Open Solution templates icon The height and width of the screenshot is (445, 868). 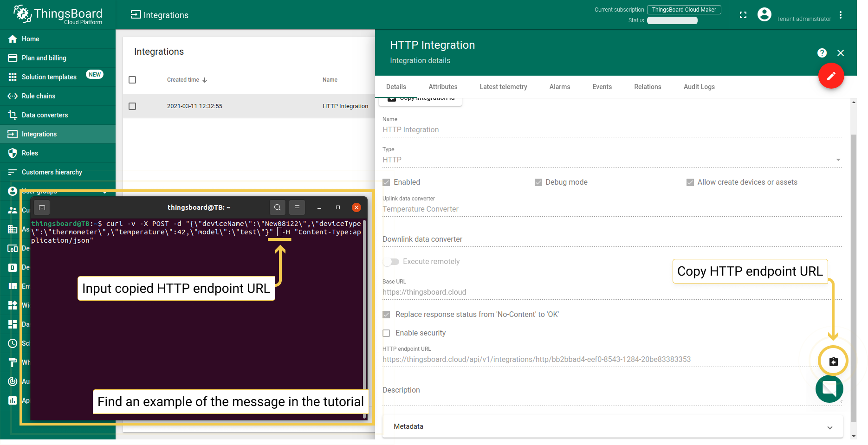point(13,77)
